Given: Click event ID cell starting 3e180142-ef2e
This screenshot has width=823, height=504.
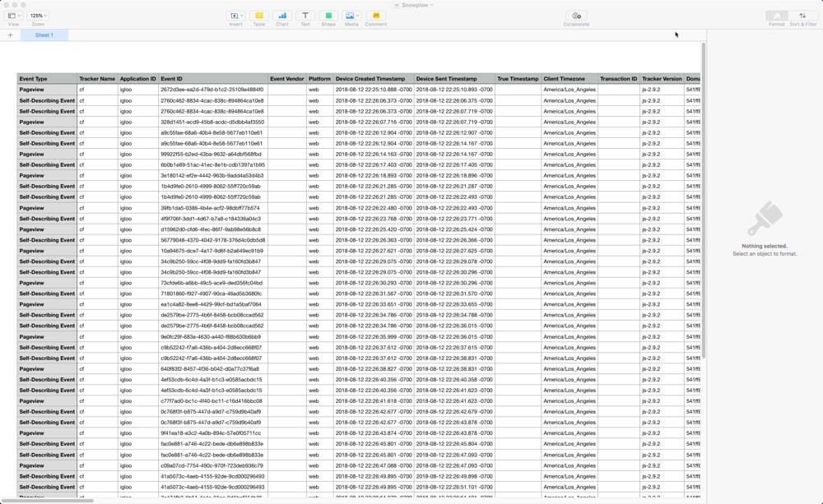Looking at the screenshot, I should [213, 176].
